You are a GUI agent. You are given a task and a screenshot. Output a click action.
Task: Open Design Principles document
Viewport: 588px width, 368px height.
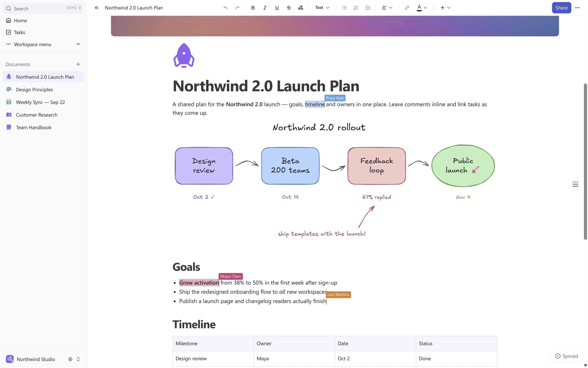[43, 90]
